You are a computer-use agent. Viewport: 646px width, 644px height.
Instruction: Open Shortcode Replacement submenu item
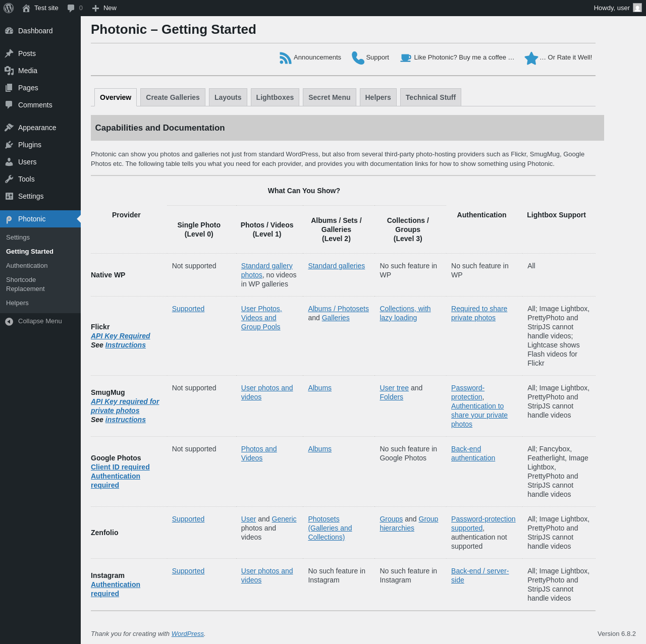coord(40,284)
